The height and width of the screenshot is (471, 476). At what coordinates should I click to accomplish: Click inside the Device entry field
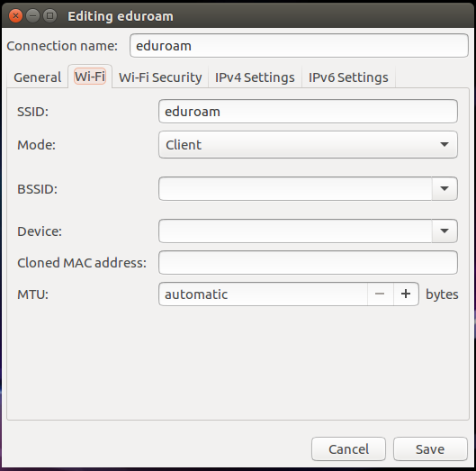[x=295, y=231]
